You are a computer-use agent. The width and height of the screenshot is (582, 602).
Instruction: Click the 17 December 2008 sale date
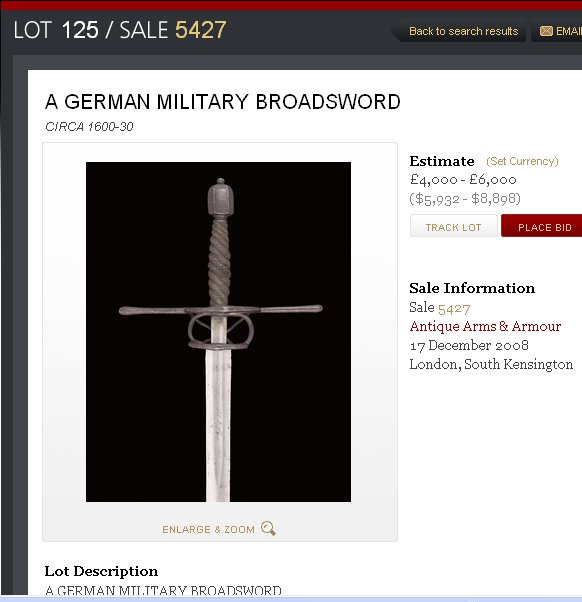[469, 346]
